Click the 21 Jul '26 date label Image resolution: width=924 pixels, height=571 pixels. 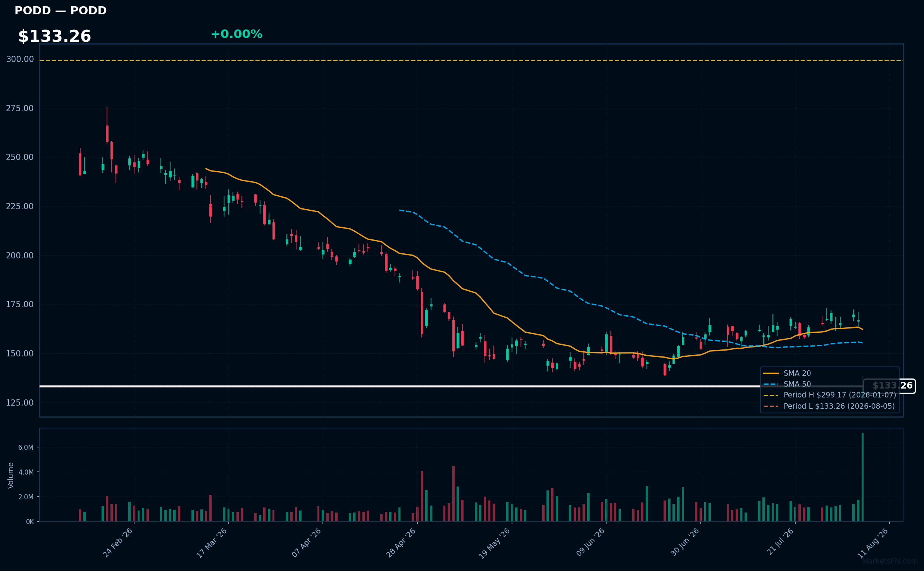point(780,542)
